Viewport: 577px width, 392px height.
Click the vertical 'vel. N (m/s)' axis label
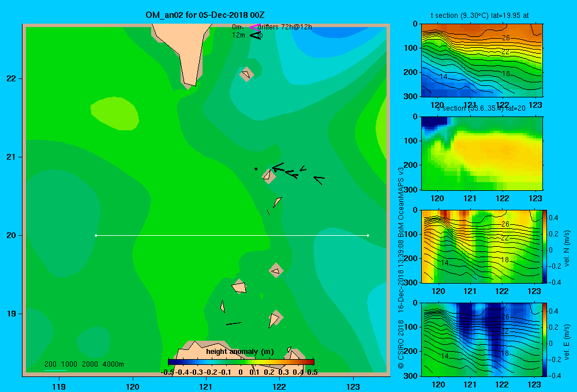pyautogui.click(x=567, y=248)
